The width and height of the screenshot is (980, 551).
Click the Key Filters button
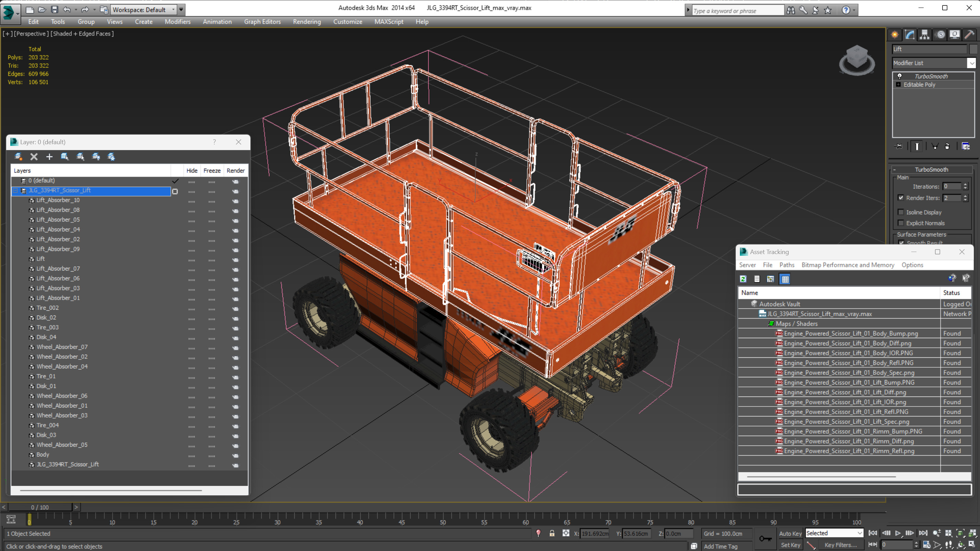(841, 545)
